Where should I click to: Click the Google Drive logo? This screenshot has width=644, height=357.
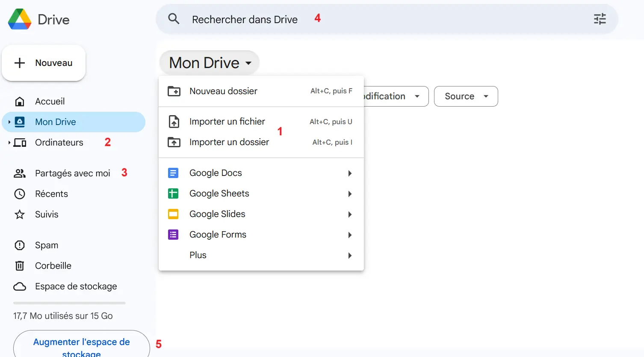point(19,19)
